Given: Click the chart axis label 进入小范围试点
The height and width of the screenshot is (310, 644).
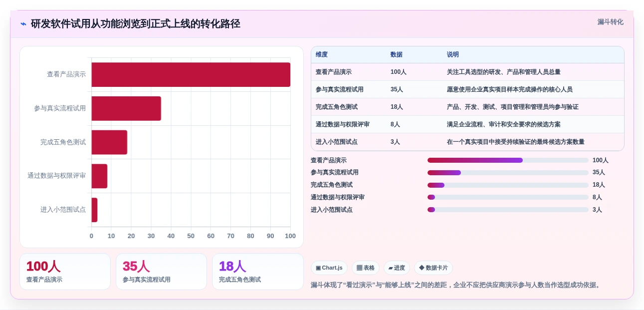Looking at the screenshot, I should (x=63, y=210).
